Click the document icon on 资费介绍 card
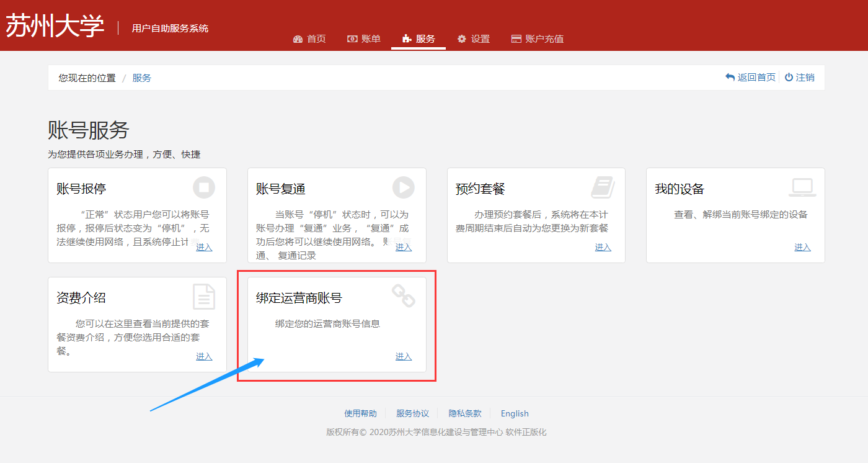The width and height of the screenshot is (868, 463). pos(204,296)
